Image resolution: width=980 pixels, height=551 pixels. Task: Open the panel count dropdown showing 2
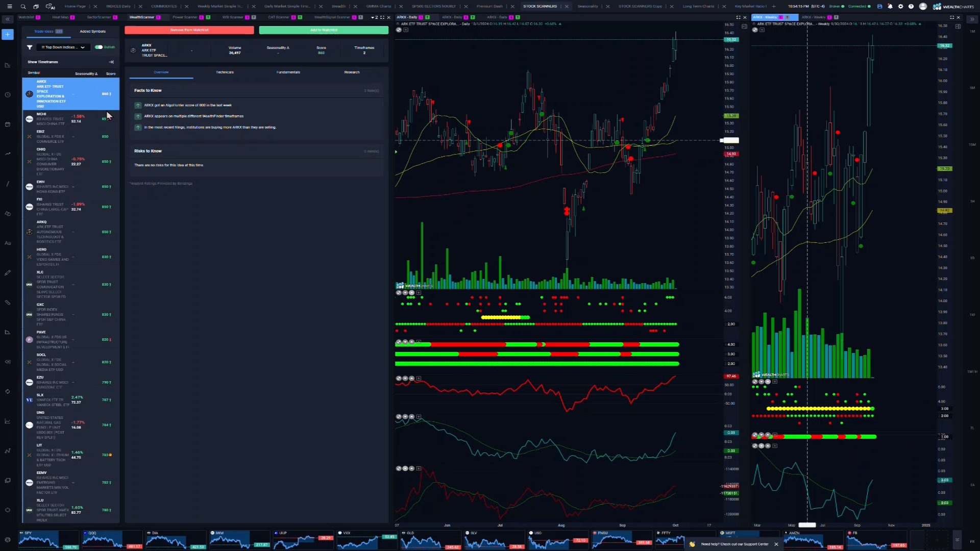tap(375, 17)
